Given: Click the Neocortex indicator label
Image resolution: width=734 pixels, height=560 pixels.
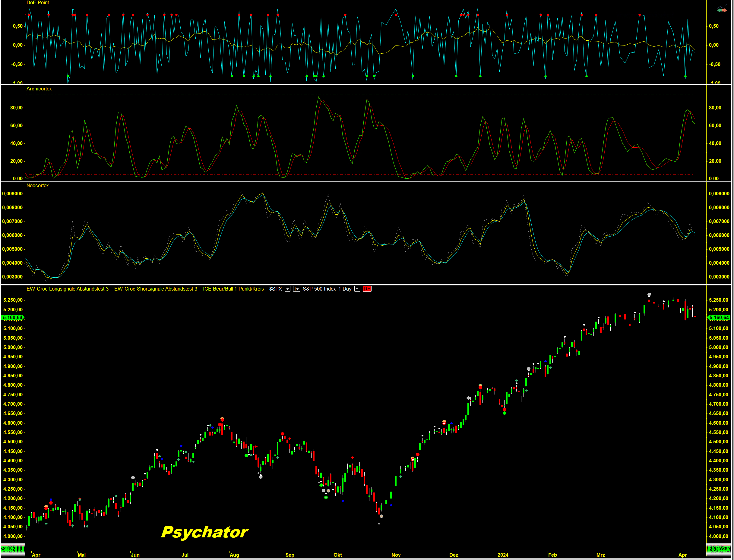Looking at the screenshot, I should tap(37, 185).
